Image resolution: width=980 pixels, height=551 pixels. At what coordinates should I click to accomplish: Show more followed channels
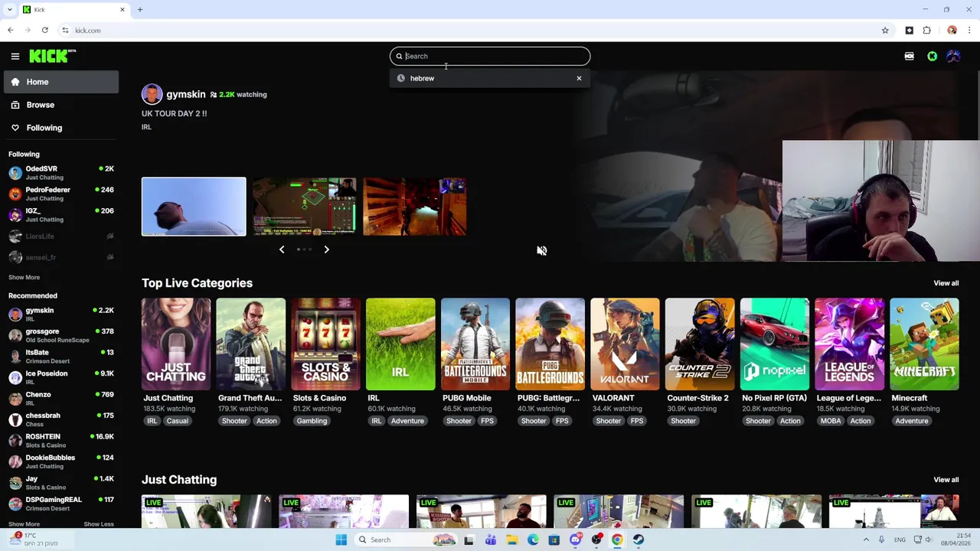pos(24,277)
